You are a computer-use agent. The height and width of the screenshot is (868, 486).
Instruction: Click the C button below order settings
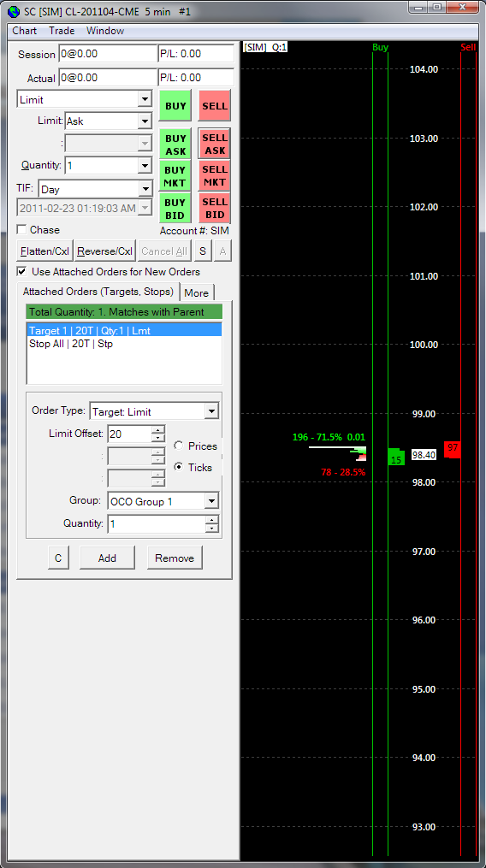tap(58, 558)
